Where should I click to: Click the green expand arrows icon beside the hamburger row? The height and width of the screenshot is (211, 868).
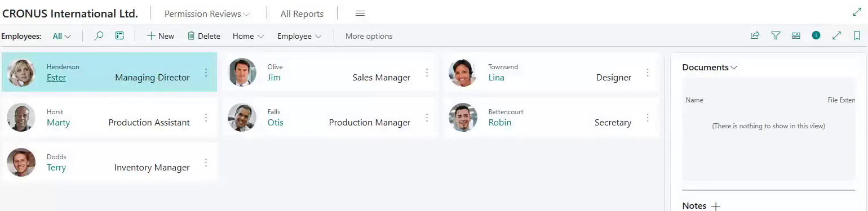(x=857, y=12)
